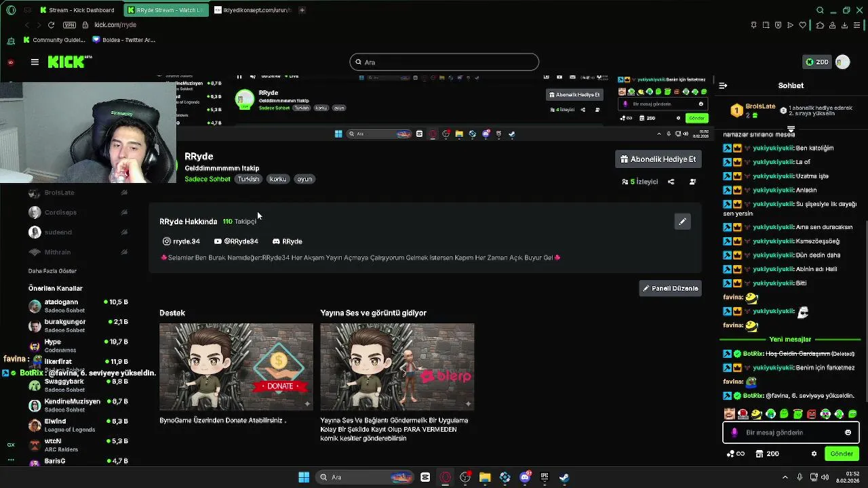Open the Destek donate panel image
The image size is (868, 488).
236,367
